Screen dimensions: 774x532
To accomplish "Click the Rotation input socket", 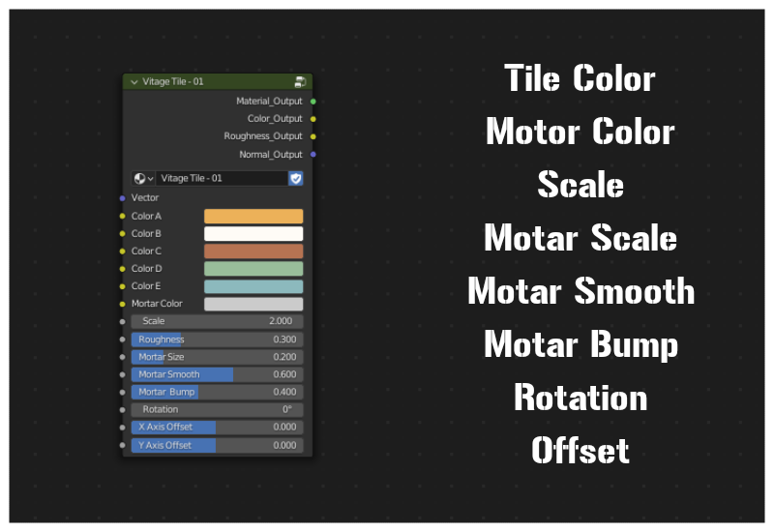I will coord(123,409).
